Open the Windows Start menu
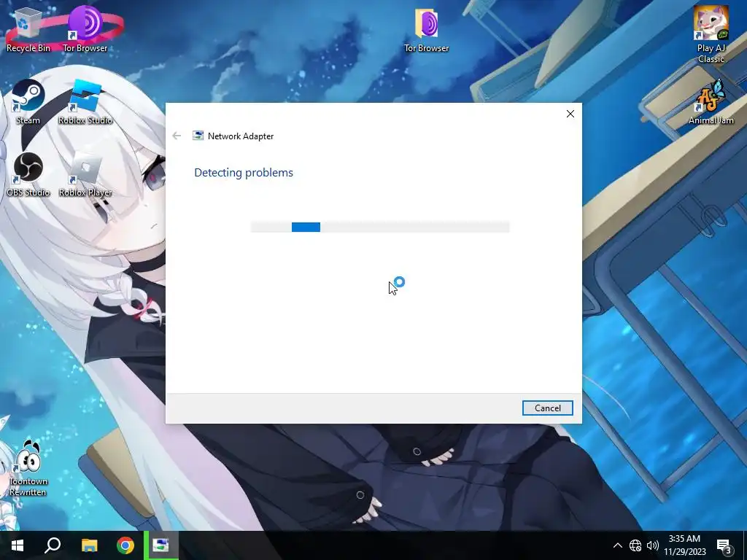Screen dimensions: 747x560 18,545
